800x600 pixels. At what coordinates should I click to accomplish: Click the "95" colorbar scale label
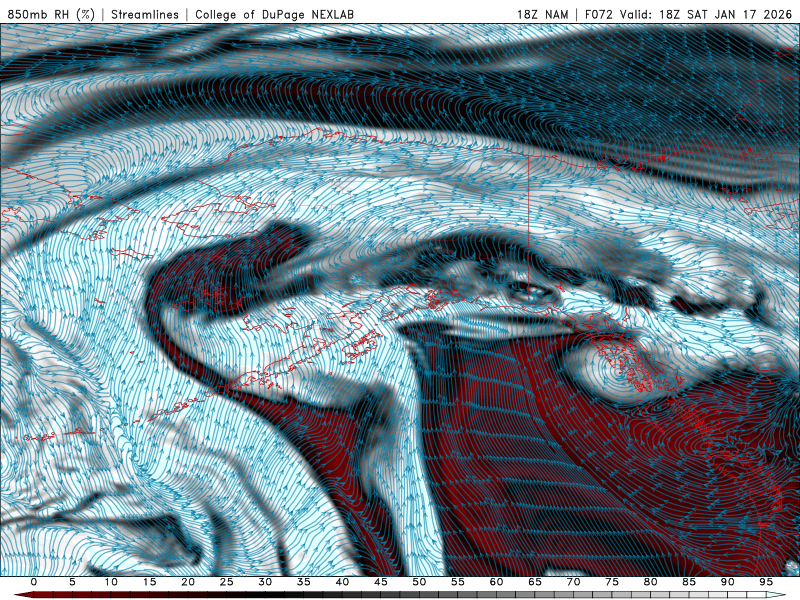pos(766,582)
